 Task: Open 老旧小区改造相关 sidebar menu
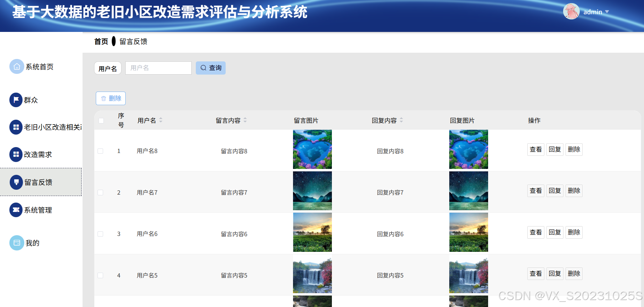coord(41,127)
